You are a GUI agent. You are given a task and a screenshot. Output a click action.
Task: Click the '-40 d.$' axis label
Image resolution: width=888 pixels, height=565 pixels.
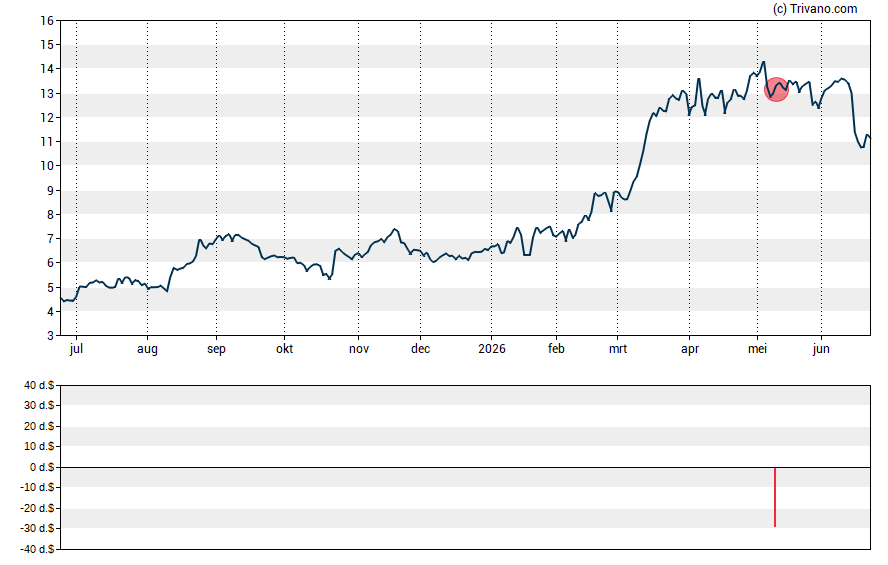click(37, 549)
